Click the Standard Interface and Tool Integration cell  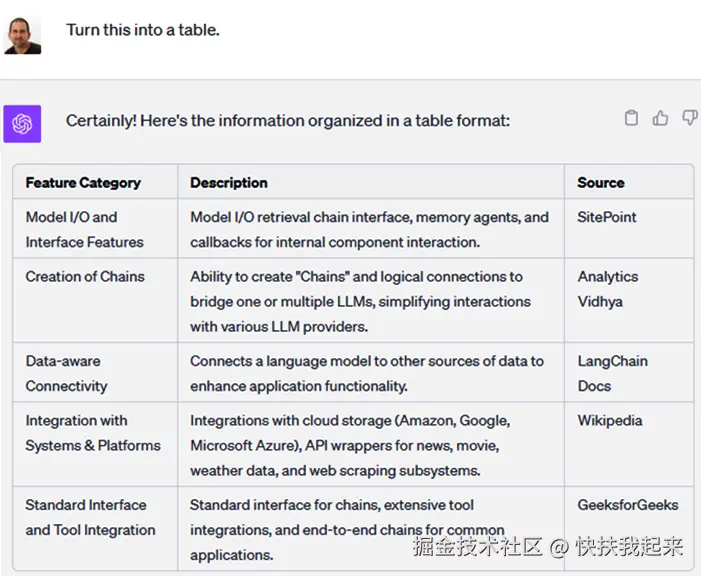(x=90, y=517)
